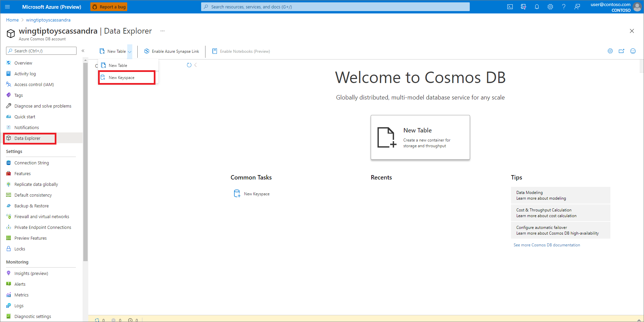Open the notifications bell icon

[537, 6]
